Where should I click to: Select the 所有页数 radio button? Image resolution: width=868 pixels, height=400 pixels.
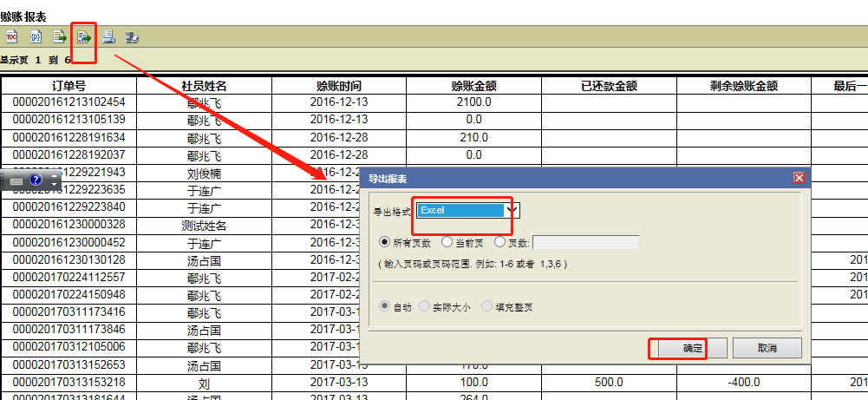[383, 242]
